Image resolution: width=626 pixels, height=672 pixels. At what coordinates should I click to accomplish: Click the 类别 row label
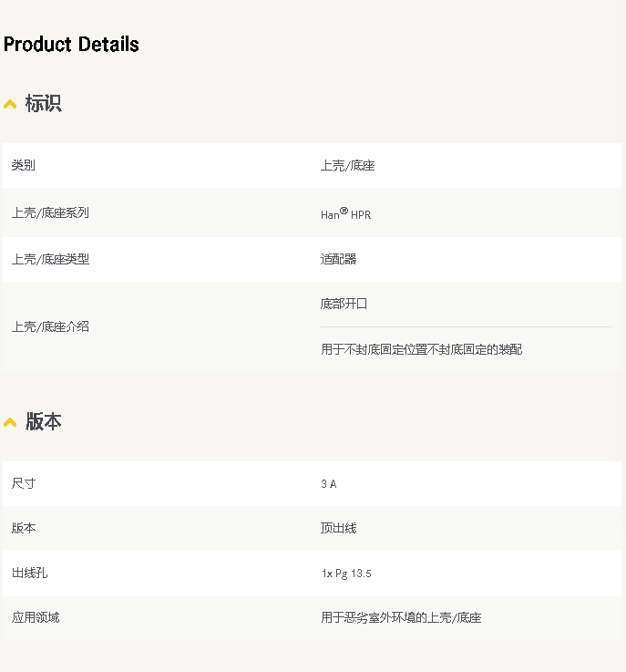(x=23, y=165)
